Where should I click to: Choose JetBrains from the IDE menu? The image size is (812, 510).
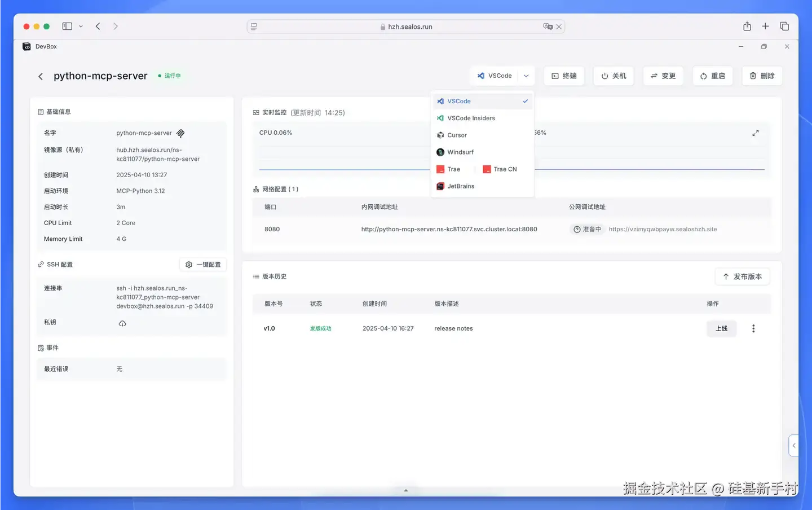tap(460, 186)
